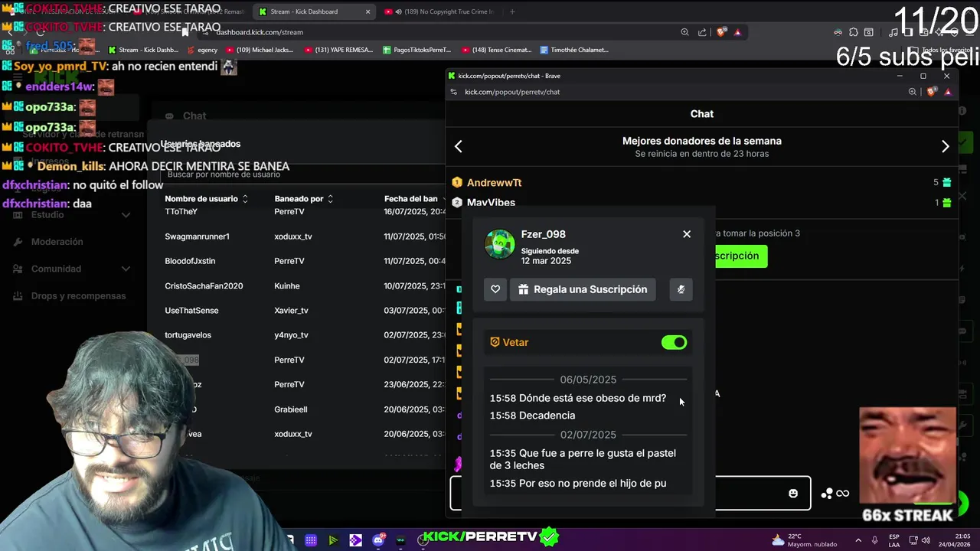Image resolution: width=980 pixels, height=551 pixels.
Task: Click 'Grabieell' in Baneado por column
Action: point(290,409)
